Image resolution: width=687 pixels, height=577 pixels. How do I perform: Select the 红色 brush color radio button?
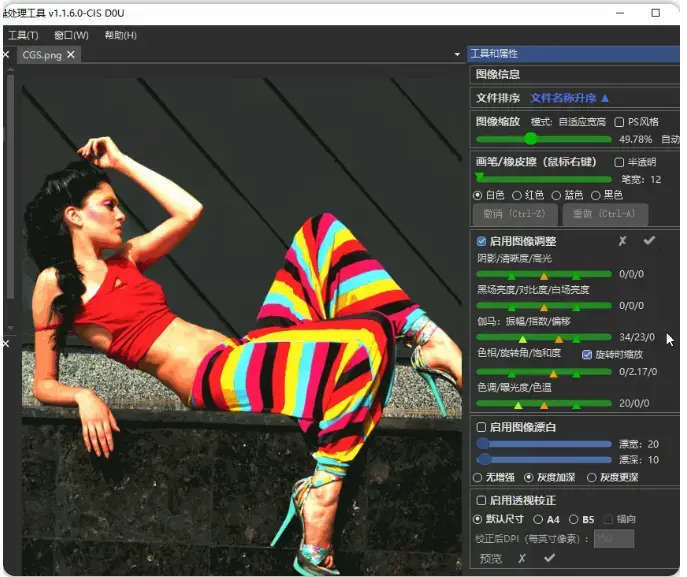(x=517, y=195)
